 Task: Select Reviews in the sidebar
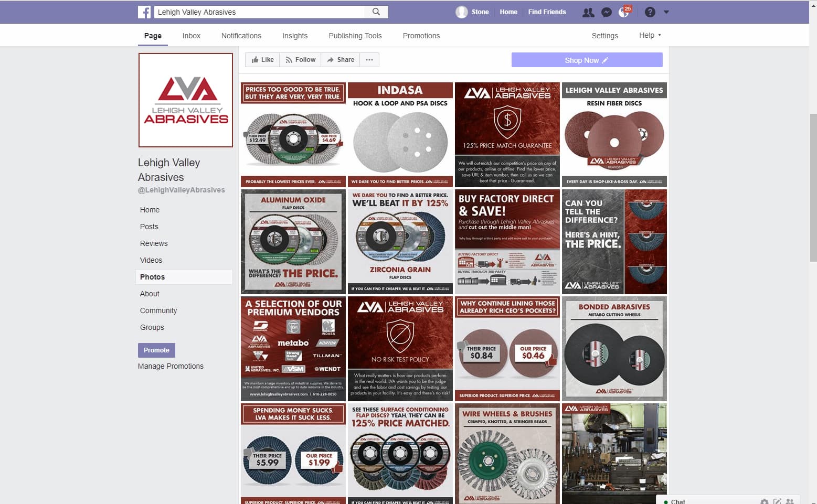(154, 243)
